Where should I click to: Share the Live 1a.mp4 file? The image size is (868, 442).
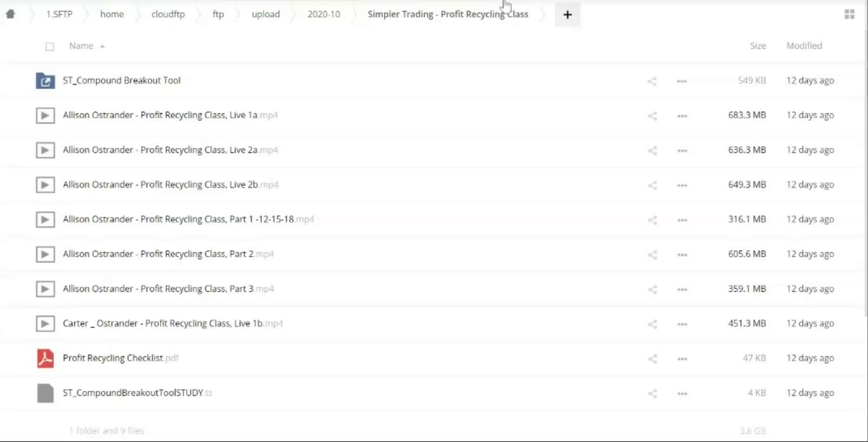(652, 116)
